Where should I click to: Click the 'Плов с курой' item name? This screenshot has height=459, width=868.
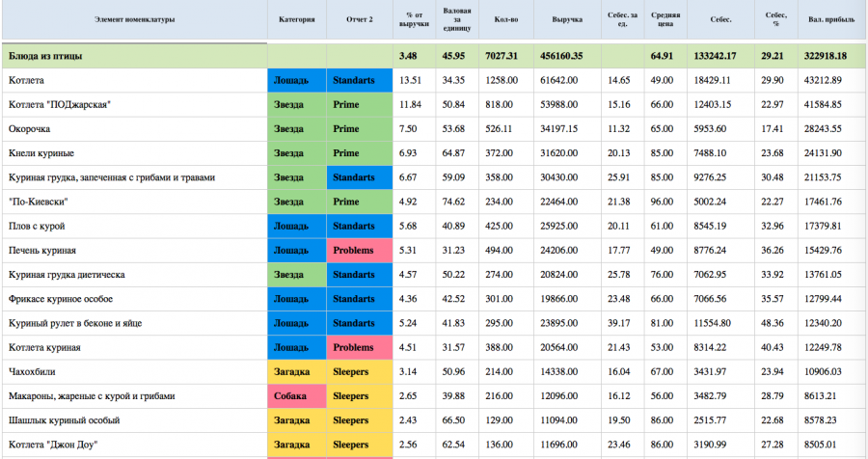point(37,226)
